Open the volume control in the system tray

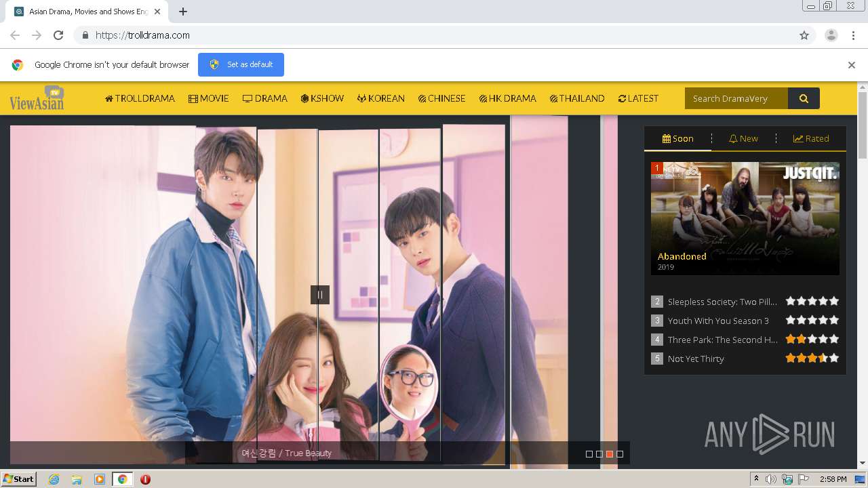pyautogui.click(x=771, y=479)
